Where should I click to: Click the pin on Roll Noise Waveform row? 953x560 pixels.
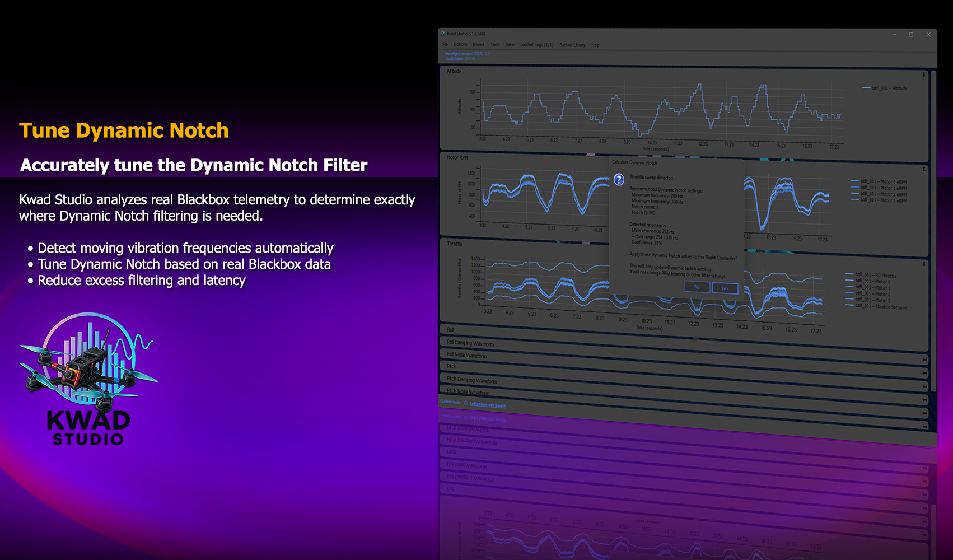pos(924,386)
